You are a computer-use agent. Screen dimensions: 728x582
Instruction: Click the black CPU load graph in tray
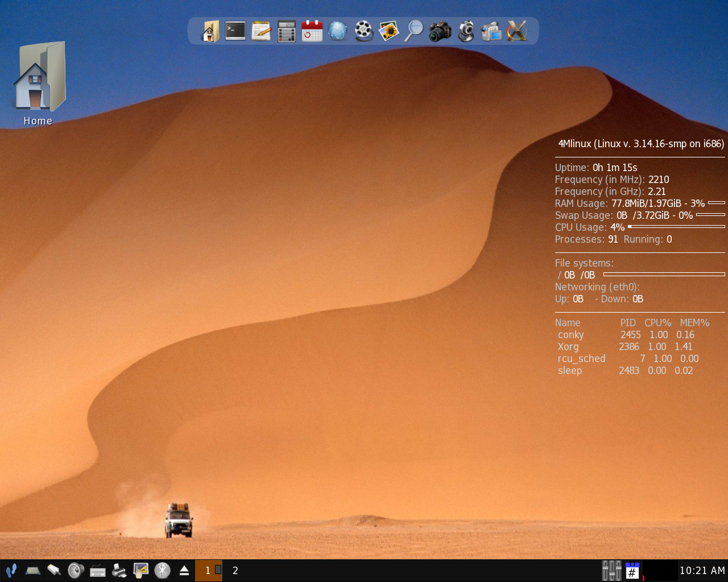(x=660, y=570)
